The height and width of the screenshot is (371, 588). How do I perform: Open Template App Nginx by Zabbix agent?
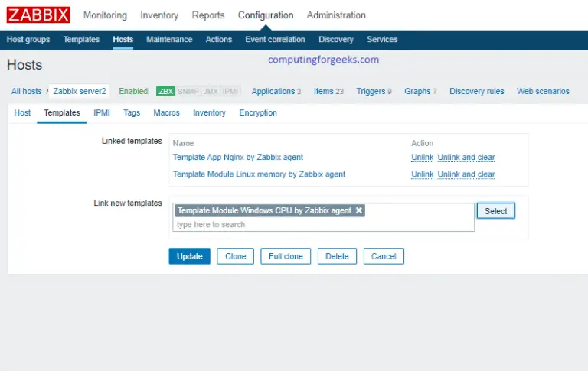(x=238, y=158)
